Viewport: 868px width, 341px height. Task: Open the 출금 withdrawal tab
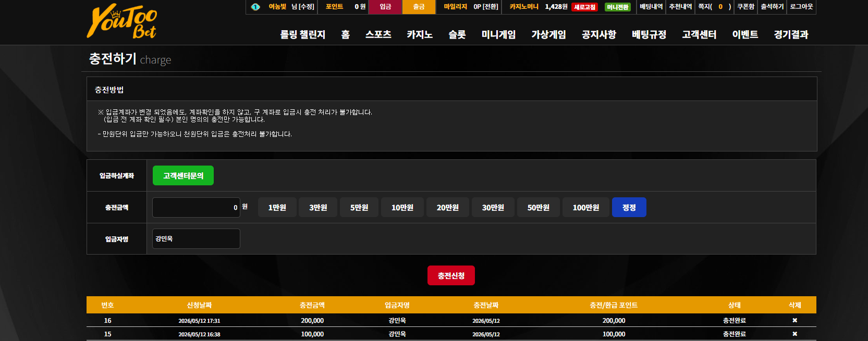419,7
